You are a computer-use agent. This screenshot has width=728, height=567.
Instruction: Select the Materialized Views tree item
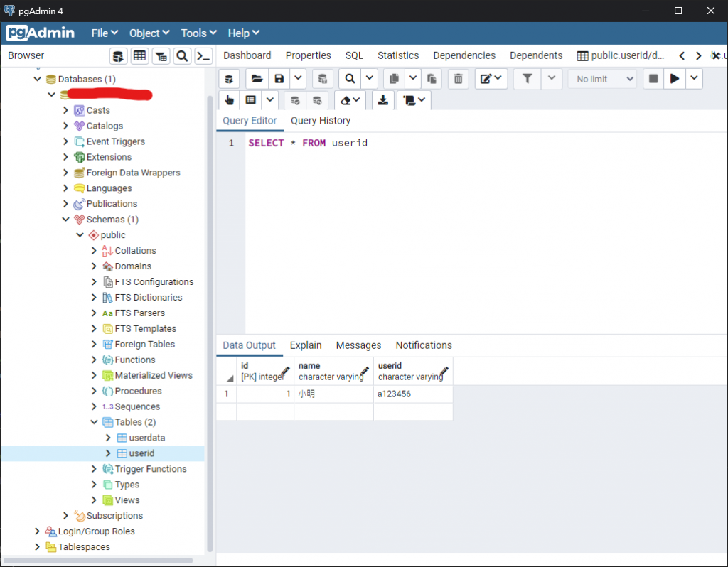pyautogui.click(x=154, y=375)
